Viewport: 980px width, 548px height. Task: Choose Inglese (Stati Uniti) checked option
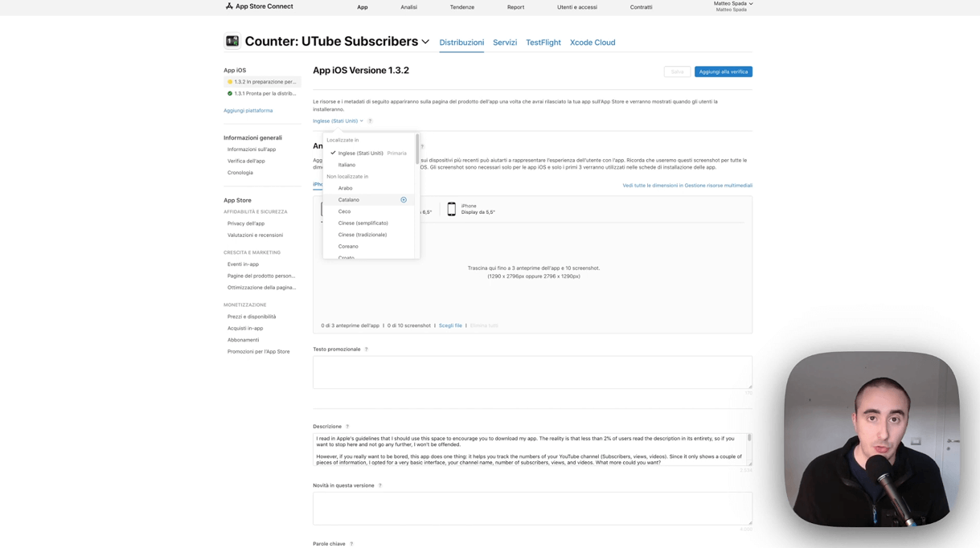pos(360,153)
